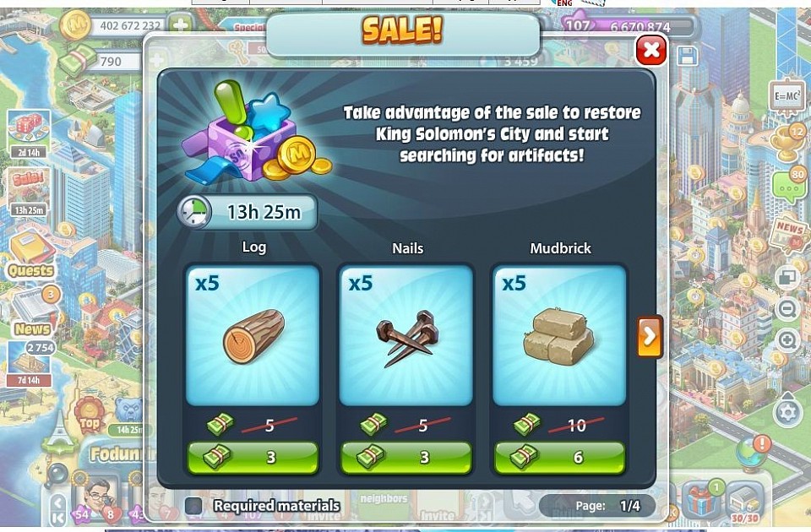The height and width of the screenshot is (532, 811).
Task: Select the Mudbrick item thumbnail
Action: pyautogui.click(x=559, y=335)
